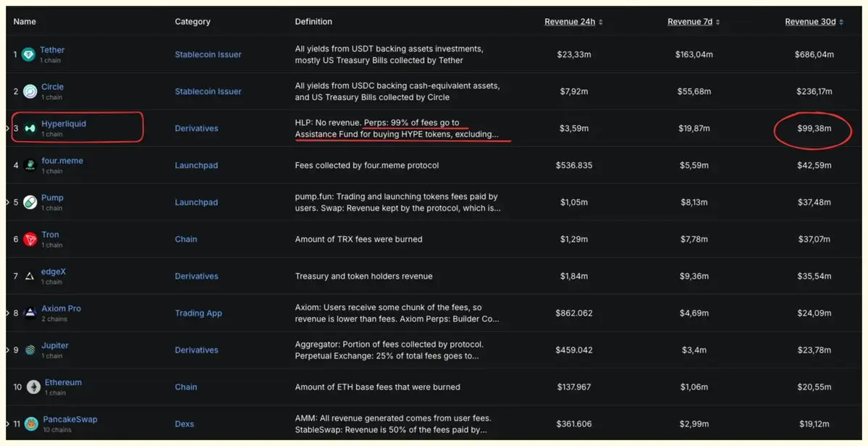Open Derivatives category in Jupiter row
The image size is (868, 446).
click(x=196, y=350)
